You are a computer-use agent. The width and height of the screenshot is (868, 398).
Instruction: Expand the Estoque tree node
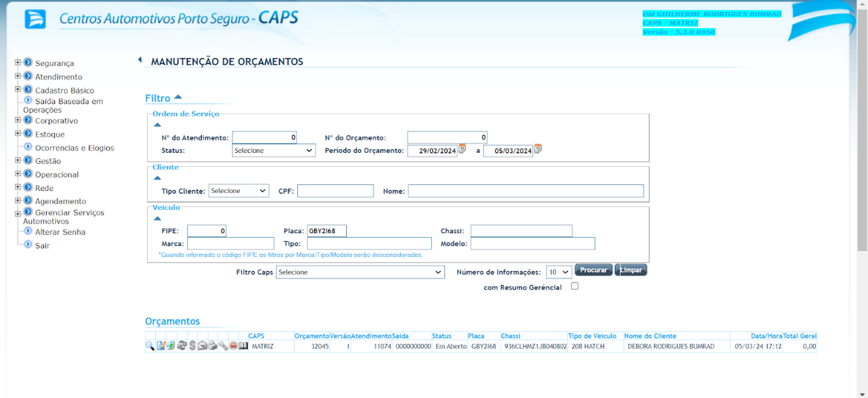[18, 134]
